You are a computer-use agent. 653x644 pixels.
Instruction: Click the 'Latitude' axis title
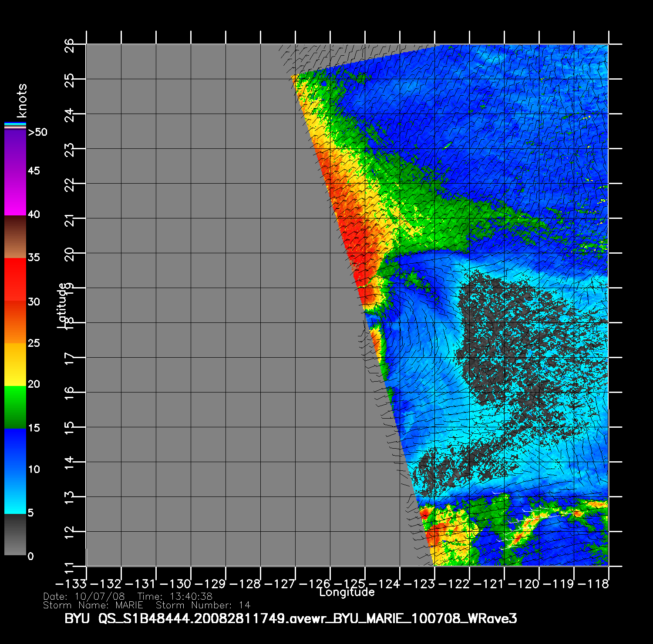point(62,305)
